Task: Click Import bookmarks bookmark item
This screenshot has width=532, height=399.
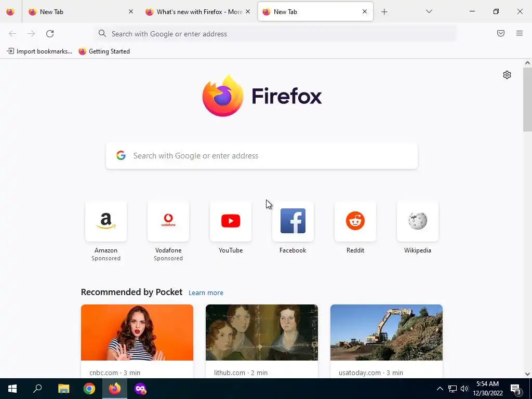Action: click(39, 51)
